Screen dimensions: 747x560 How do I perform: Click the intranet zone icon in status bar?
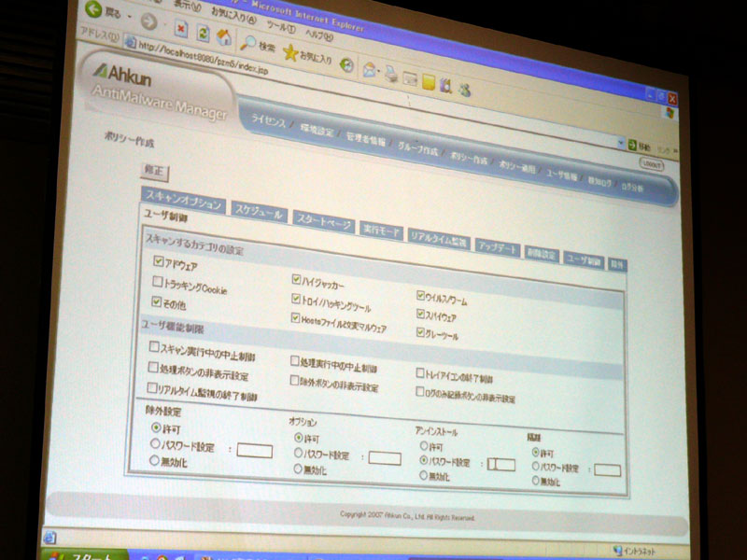[x=618, y=551]
